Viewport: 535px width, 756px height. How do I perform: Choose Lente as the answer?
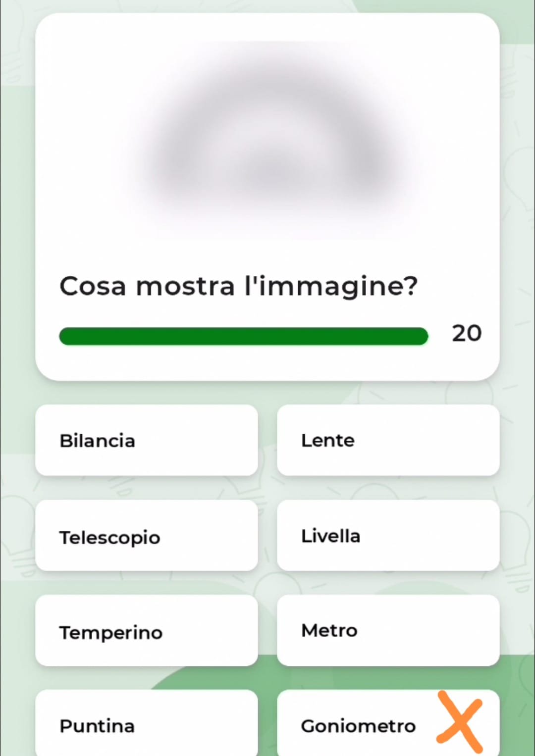click(388, 440)
